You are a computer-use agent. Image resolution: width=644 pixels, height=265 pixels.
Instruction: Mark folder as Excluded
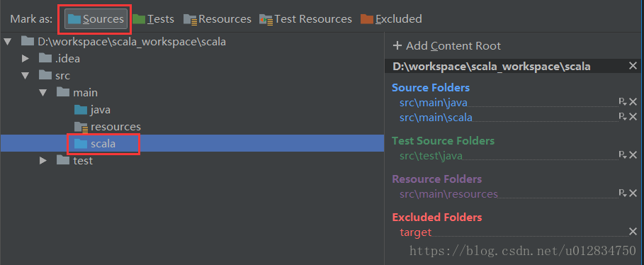coord(391,19)
